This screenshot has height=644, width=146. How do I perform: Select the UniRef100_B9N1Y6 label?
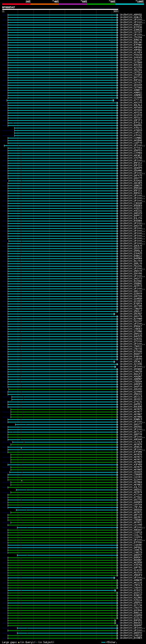pos(131,40)
